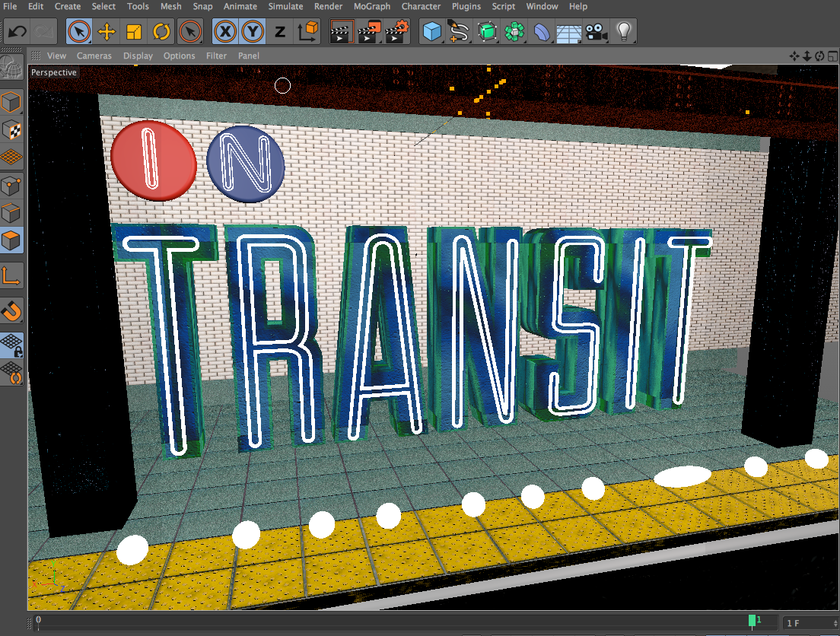Click the viewport orbit icon
Screen dimensions: 840x636
[819, 56]
